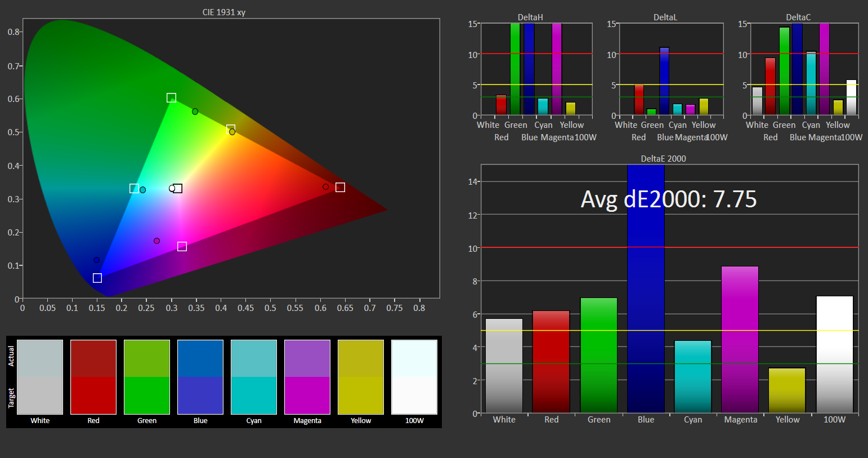Click the magenta target square on CIE diagram
Screen dimensions: 868x458
coord(182,247)
